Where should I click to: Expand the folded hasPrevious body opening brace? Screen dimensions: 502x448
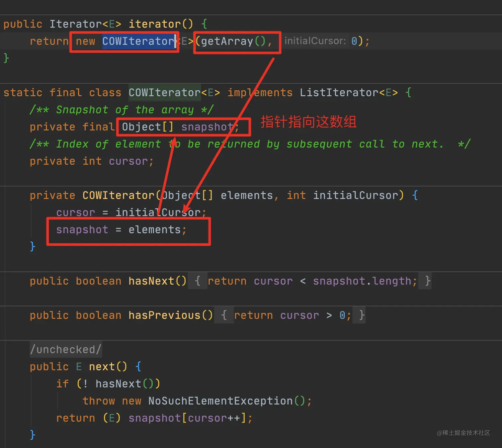(224, 315)
